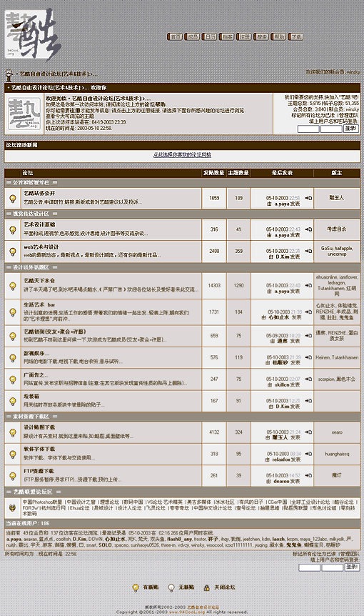Click the 登录 button at the page bottom
This screenshot has height=616, width=364.
tap(352, 567)
